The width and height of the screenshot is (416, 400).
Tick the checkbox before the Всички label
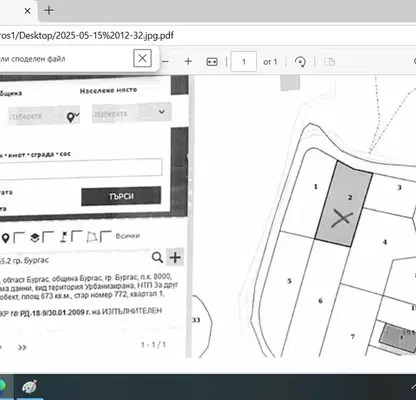click(106, 236)
